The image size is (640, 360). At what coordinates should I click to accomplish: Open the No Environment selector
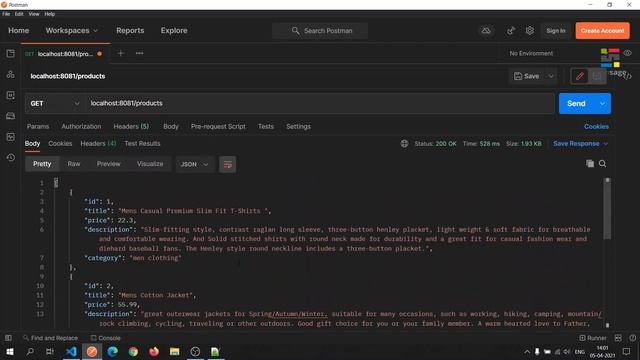[x=531, y=53]
